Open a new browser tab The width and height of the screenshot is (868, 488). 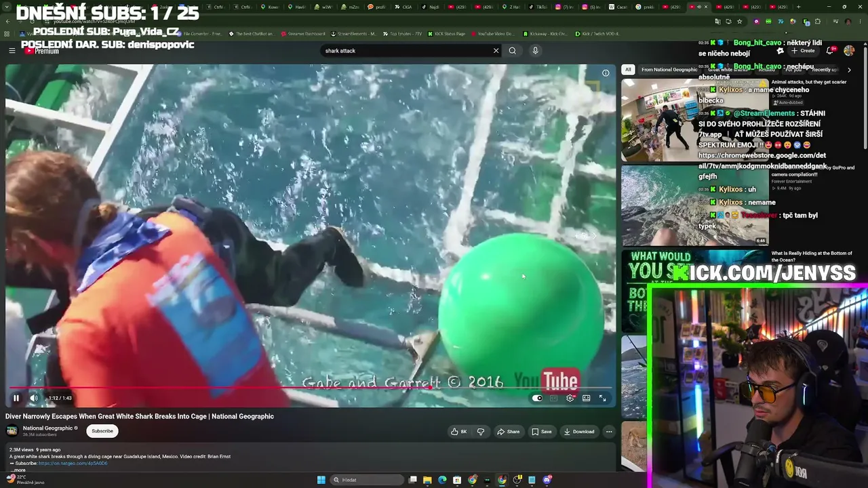click(798, 7)
